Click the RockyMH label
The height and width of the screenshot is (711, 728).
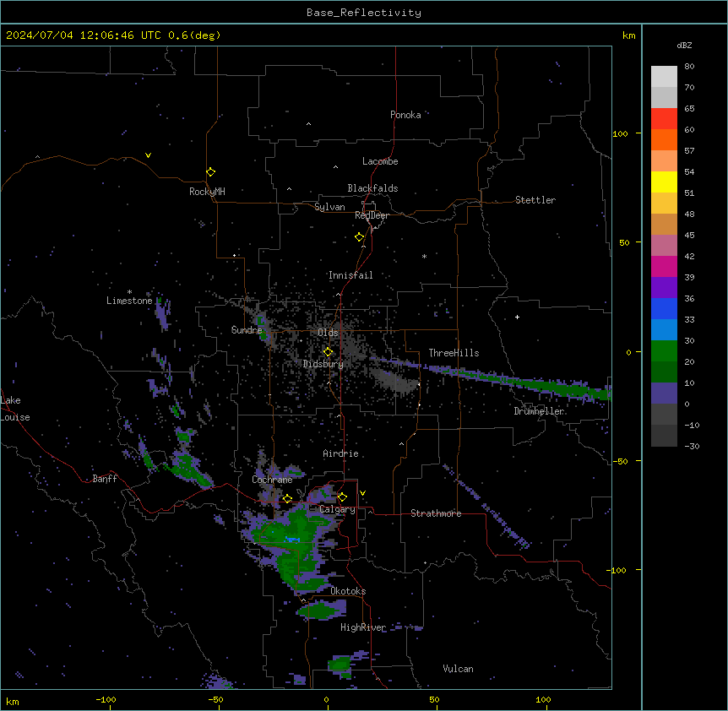[207, 192]
